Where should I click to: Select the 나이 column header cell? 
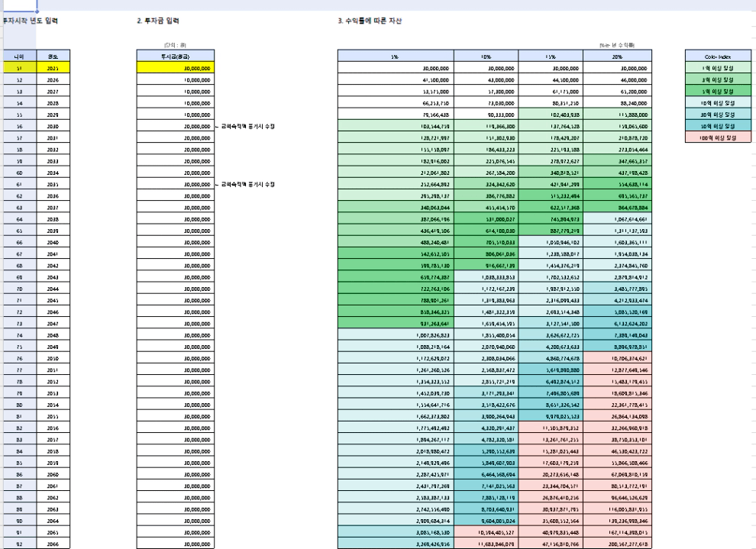(x=18, y=57)
